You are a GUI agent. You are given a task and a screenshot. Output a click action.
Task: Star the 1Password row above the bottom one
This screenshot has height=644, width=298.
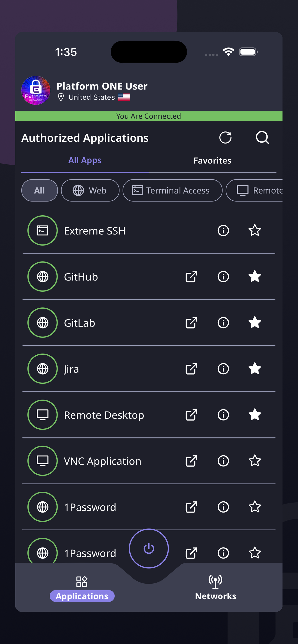pyautogui.click(x=255, y=506)
